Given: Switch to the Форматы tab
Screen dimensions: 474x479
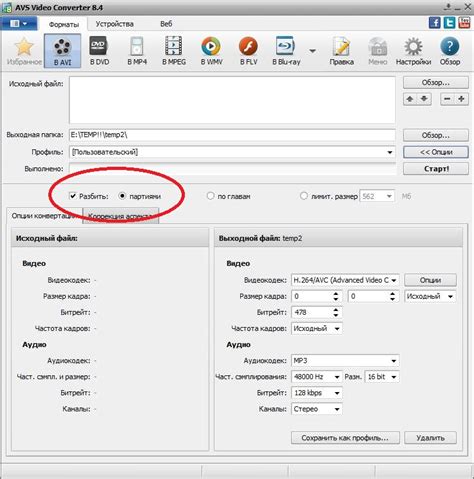Looking at the screenshot, I should (x=64, y=24).
